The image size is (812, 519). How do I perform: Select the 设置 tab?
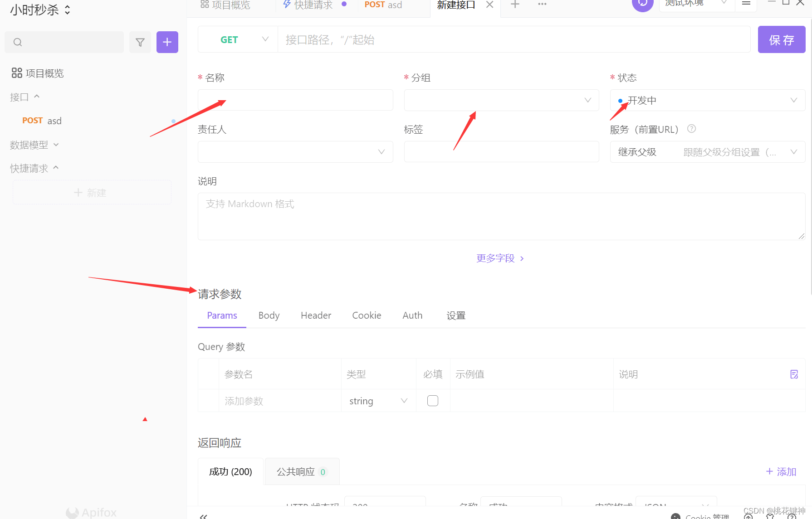pyautogui.click(x=456, y=315)
